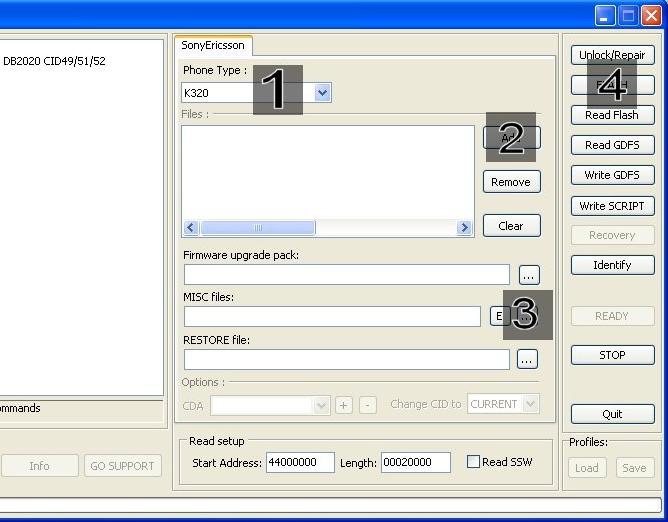Browse for Firmware upgrade pack file
Screen dimensions: 668x522
(x=529, y=275)
